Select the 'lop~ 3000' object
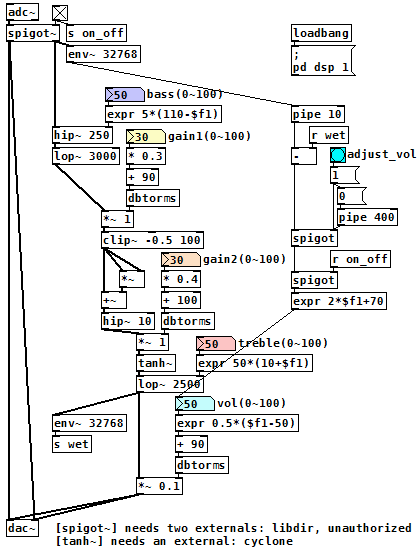Viewport: 420px width, 550px height. [x=86, y=156]
